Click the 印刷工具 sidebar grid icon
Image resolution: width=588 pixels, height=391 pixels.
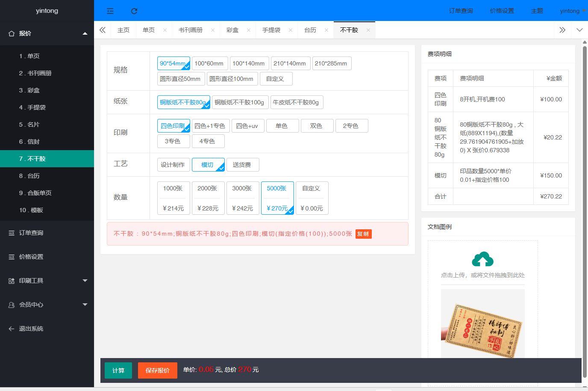(x=12, y=281)
